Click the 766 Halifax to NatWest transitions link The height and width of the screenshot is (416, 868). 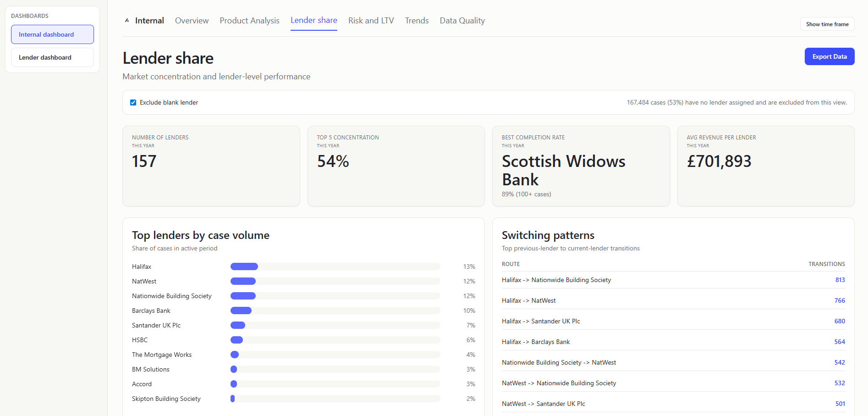point(840,300)
